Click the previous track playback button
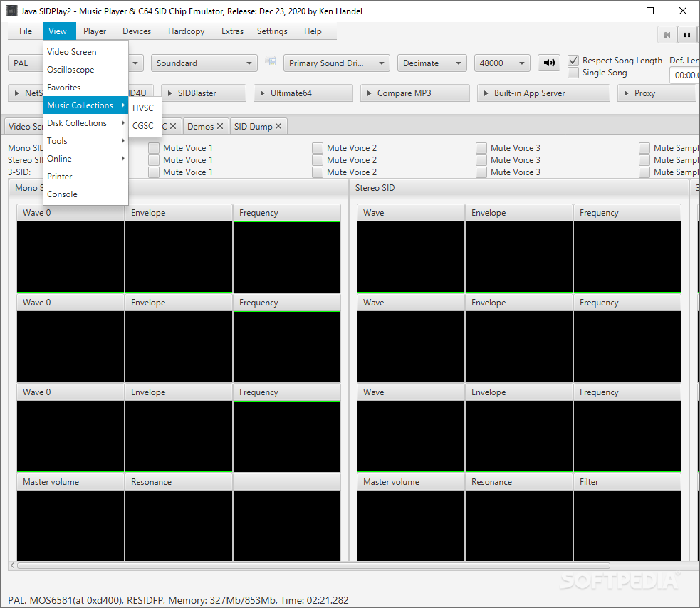The image size is (700, 608). click(x=667, y=35)
